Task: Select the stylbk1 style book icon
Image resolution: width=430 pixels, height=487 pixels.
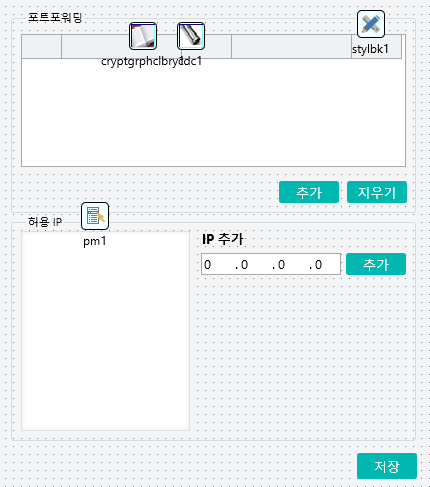Action: tap(371, 24)
